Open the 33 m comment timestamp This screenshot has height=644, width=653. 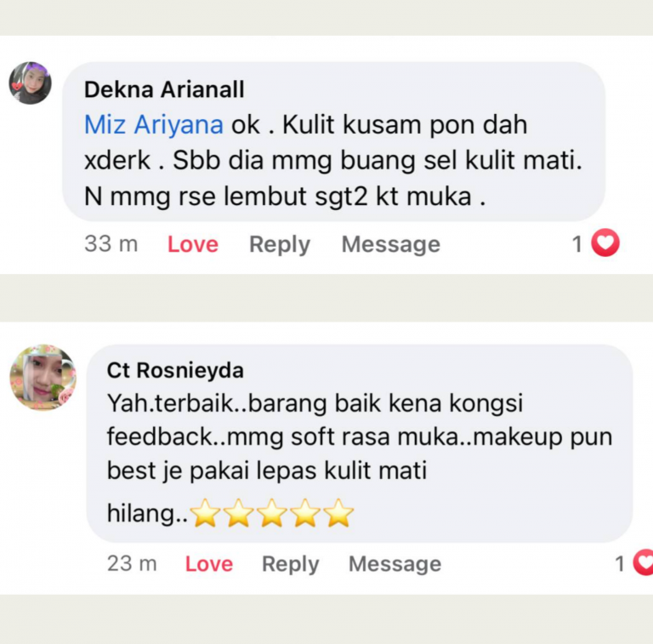[111, 243]
